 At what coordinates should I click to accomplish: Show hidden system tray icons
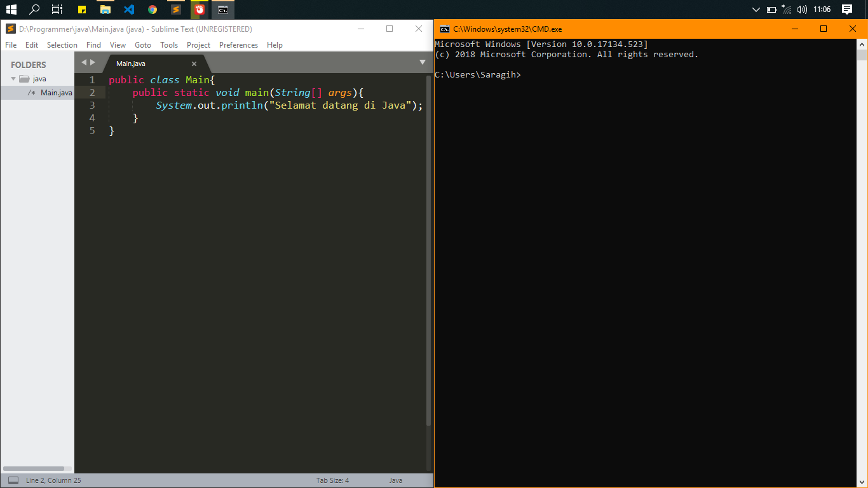click(756, 10)
